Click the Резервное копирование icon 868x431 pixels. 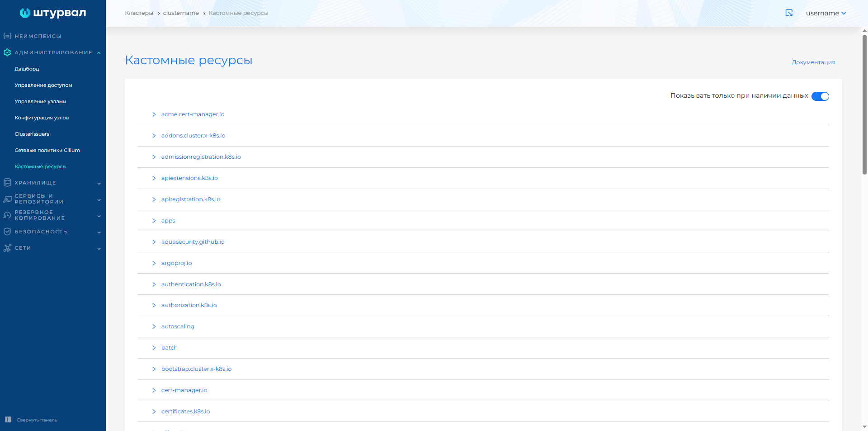pos(7,215)
